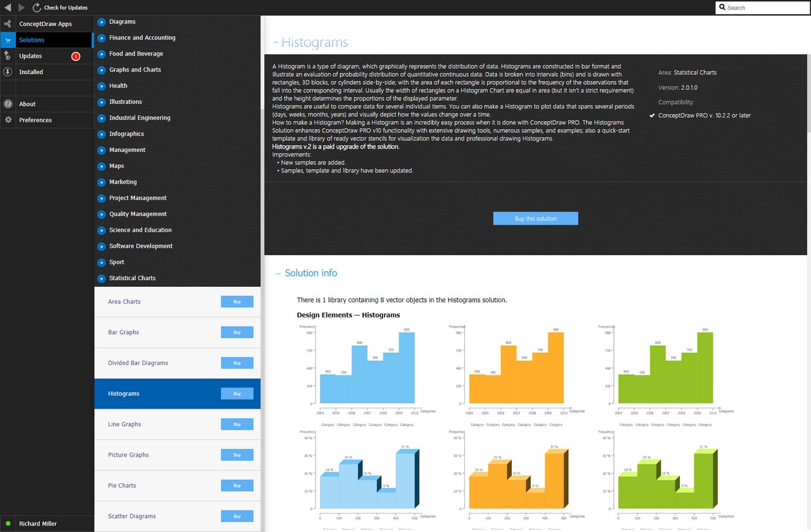Click Buy for Scatter Diagrams
Screen dimensions: 811x532
pyautogui.click(x=237, y=516)
